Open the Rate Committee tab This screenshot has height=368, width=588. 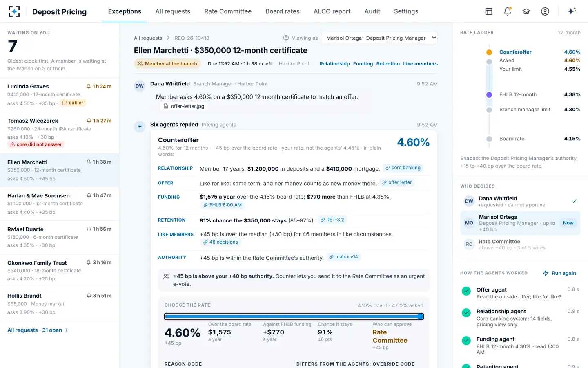(228, 11)
